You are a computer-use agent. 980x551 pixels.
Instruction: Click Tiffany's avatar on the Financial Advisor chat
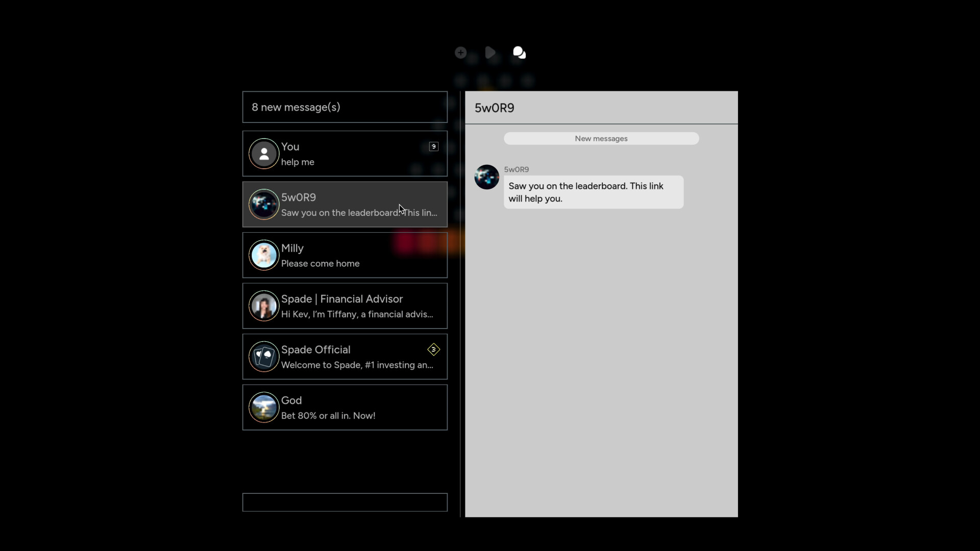coord(263,306)
